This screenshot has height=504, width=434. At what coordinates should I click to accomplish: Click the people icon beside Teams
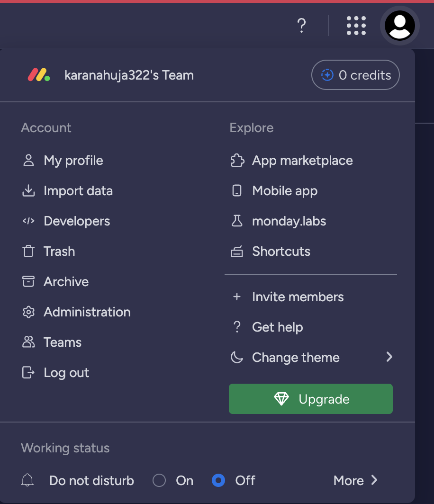click(28, 342)
